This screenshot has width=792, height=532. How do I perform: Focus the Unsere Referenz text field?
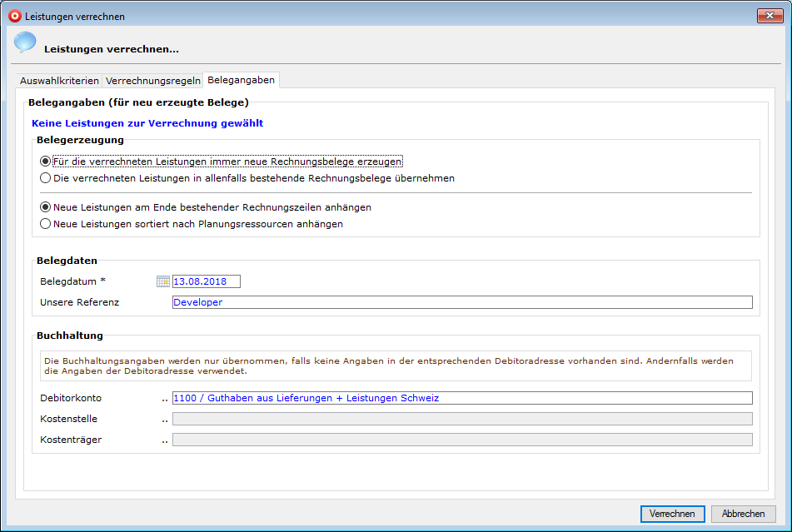461,302
